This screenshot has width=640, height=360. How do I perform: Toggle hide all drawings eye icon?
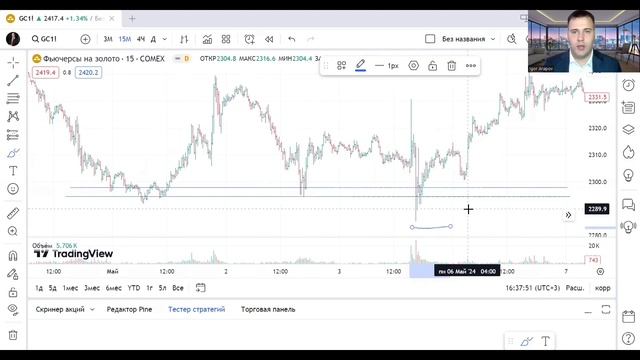(13, 310)
